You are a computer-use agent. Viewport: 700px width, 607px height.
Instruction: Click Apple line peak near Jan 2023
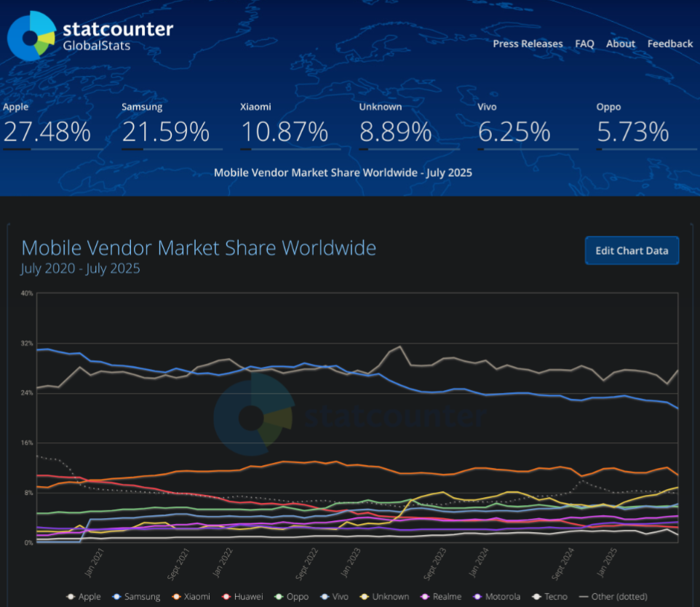400,346
